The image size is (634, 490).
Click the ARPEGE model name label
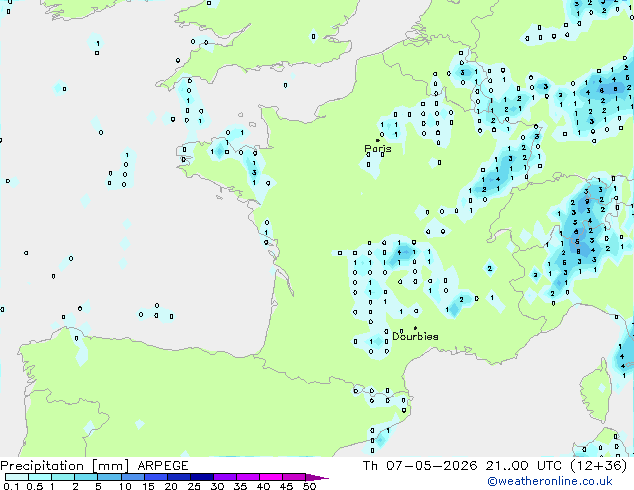(163, 466)
